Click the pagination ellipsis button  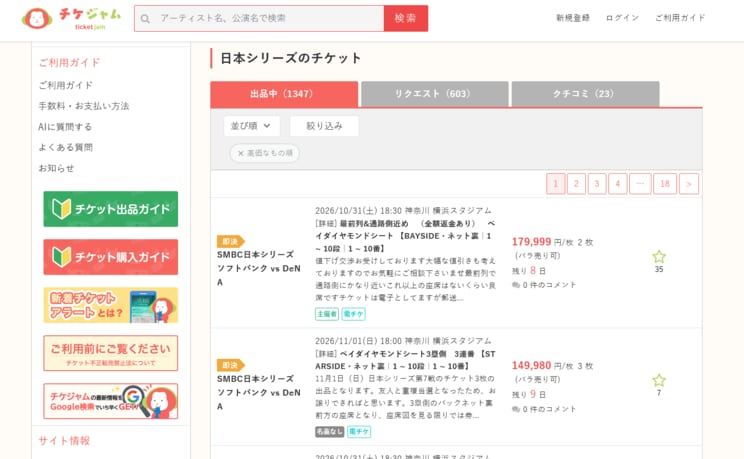coord(640,184)
